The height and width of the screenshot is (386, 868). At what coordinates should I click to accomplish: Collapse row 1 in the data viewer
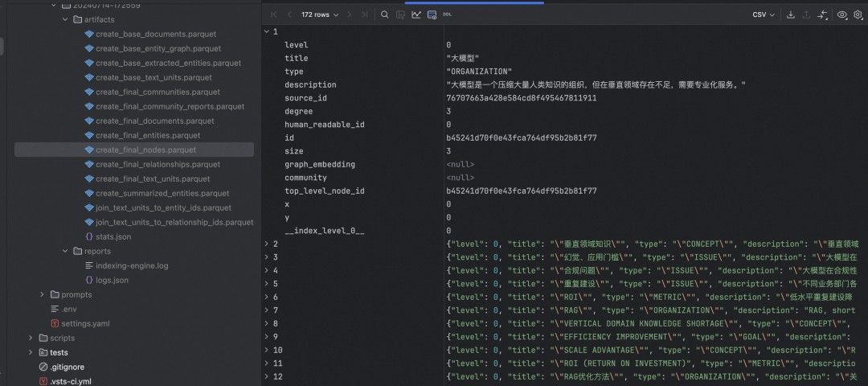[267, 31]
